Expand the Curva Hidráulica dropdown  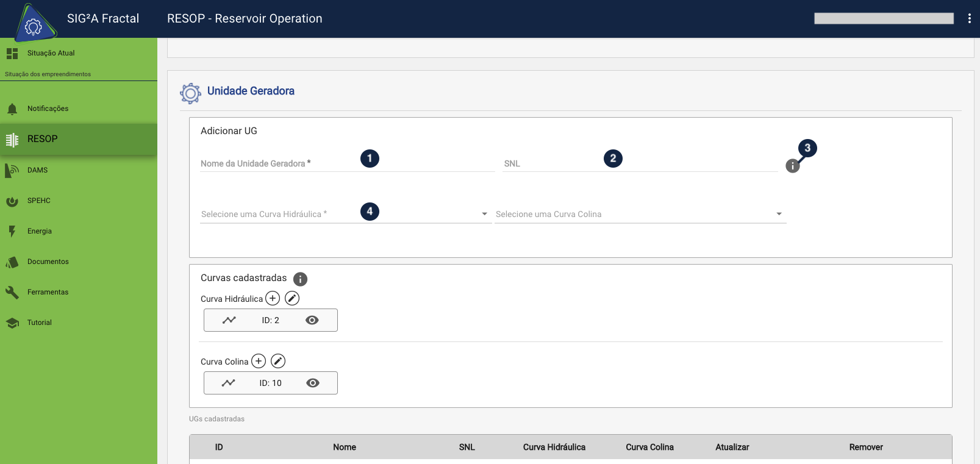484,214
